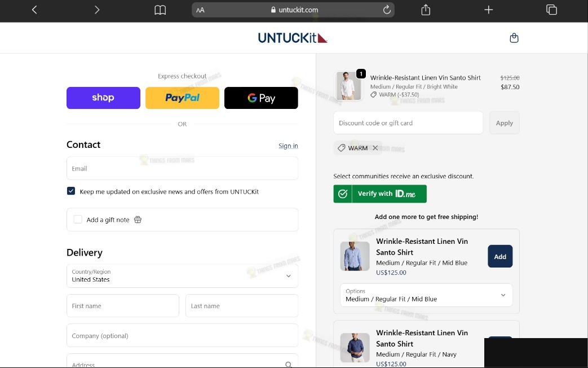The image size is (588, 368).
Task: Click the Add one more to get free shipping text
Action: tap(426, 217)
